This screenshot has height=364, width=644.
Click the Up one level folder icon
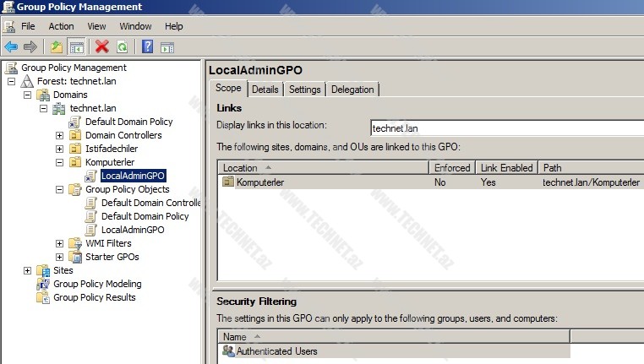[56, 46]
